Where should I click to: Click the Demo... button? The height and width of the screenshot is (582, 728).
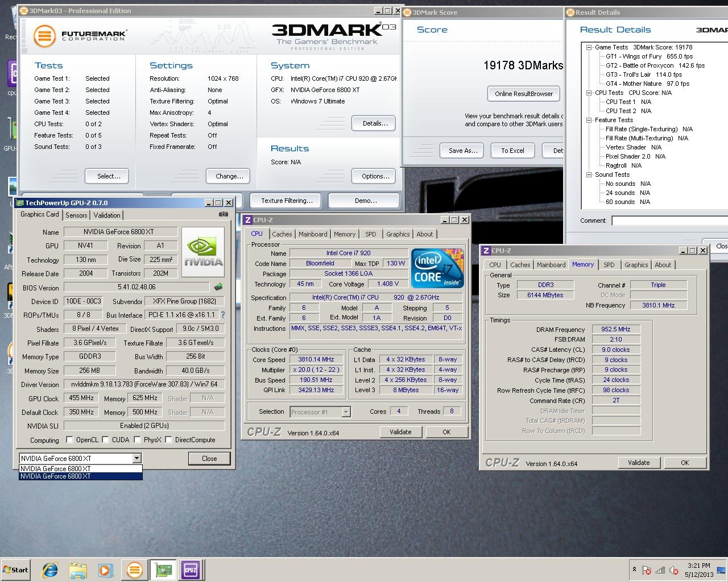[365, 201]
